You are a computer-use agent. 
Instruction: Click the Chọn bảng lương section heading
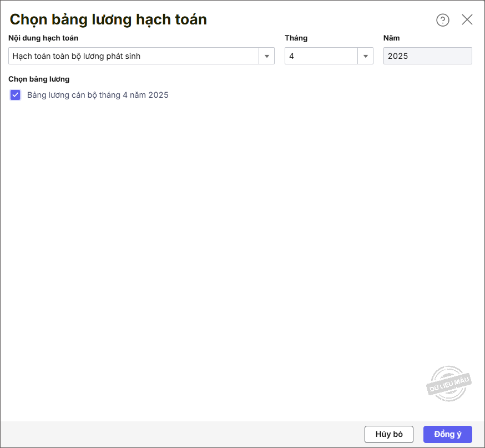click(x=39, y=79)
